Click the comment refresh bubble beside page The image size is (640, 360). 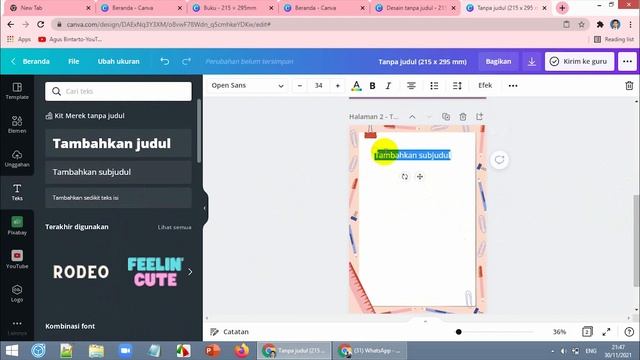[499, 160]
